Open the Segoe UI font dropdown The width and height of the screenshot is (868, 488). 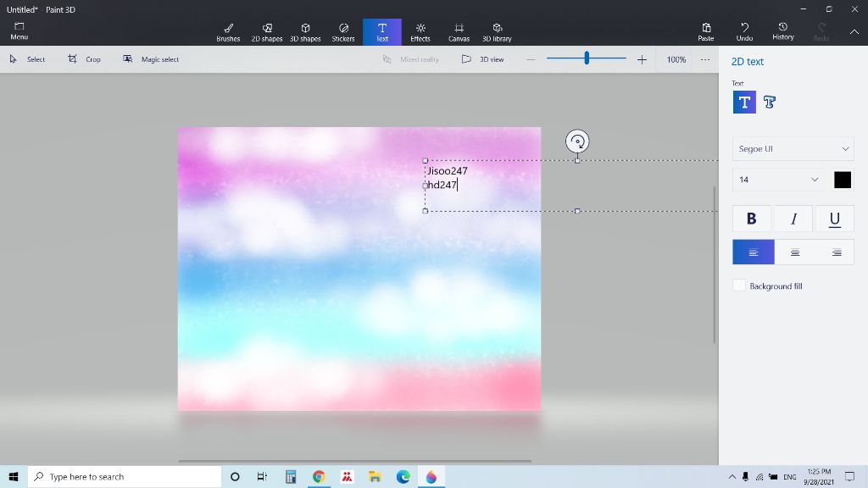(793, 149)
